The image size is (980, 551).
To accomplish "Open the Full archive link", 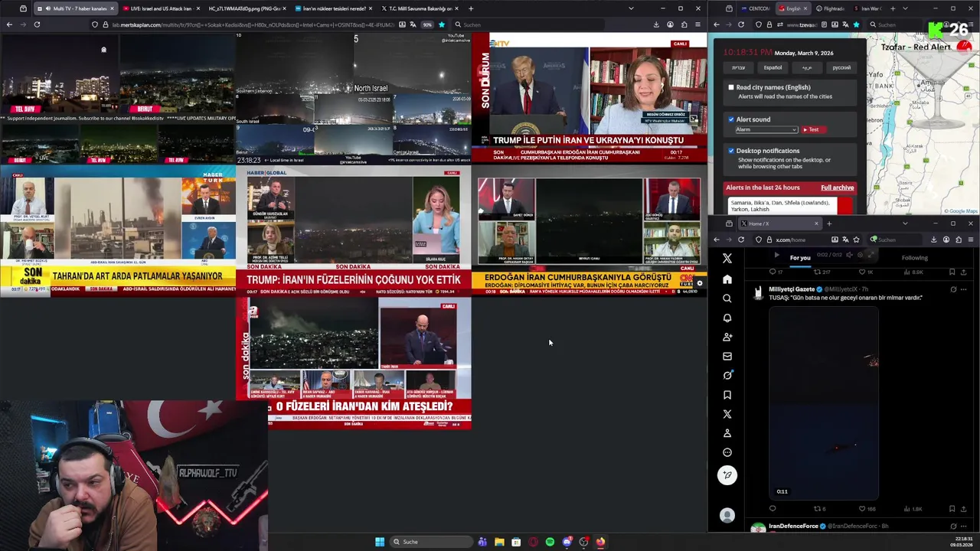I will (837, 187).
